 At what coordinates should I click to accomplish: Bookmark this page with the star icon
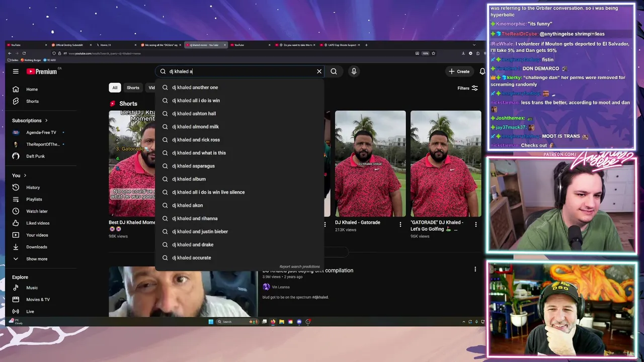coord(433,53)
